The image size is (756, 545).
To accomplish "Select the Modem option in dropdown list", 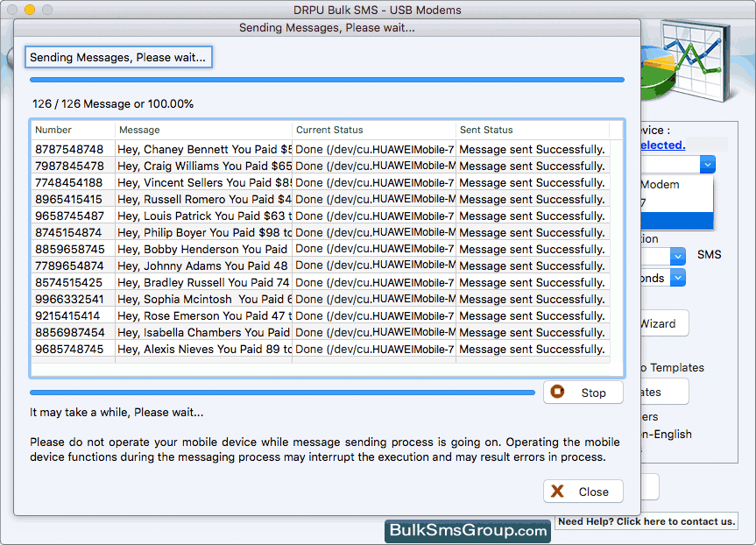I will pyautogui.click(x=677, y=184).
